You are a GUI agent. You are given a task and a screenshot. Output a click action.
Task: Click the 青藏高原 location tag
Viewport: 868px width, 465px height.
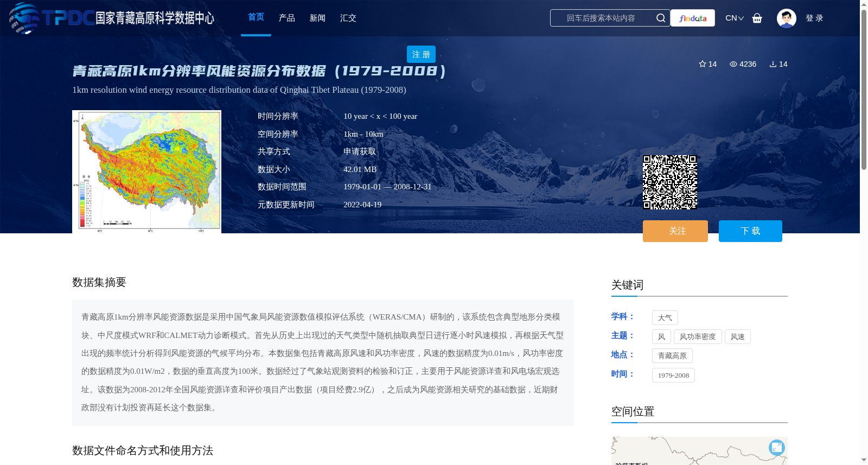[x=672, y=356]
